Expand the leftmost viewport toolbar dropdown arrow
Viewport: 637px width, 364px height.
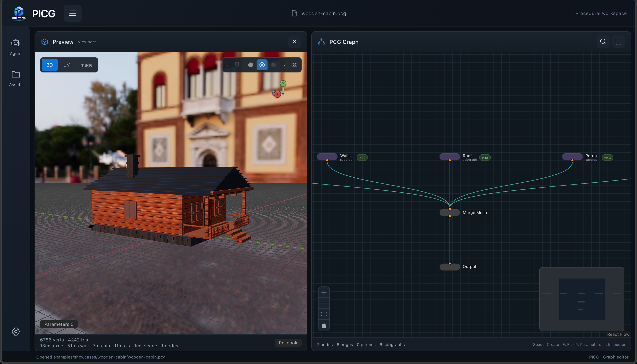(x=228, y=65)
